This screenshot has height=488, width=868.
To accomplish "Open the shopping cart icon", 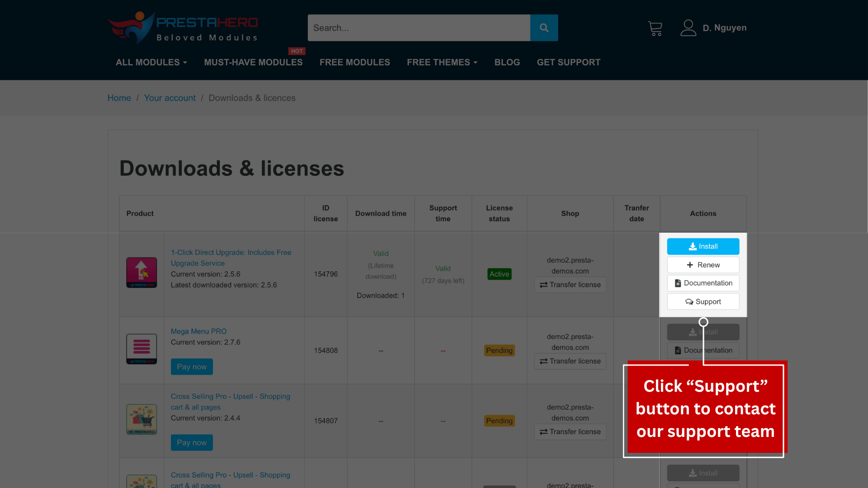I will [655, 28].
